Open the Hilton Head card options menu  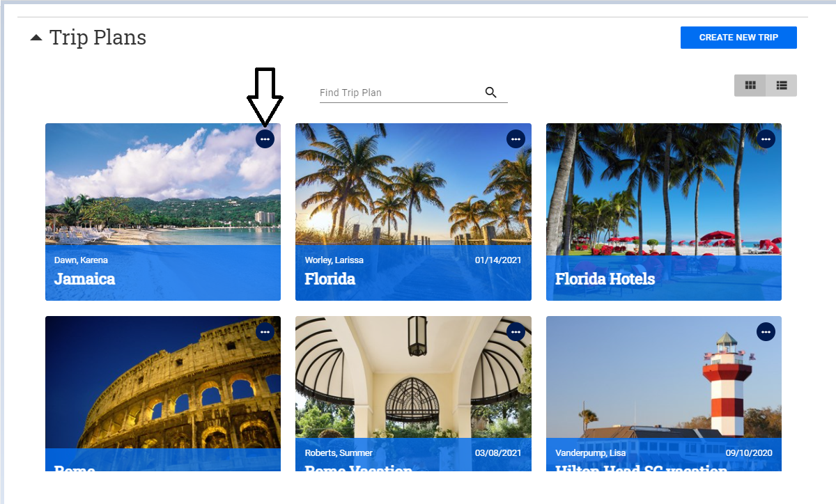(766, 332)
